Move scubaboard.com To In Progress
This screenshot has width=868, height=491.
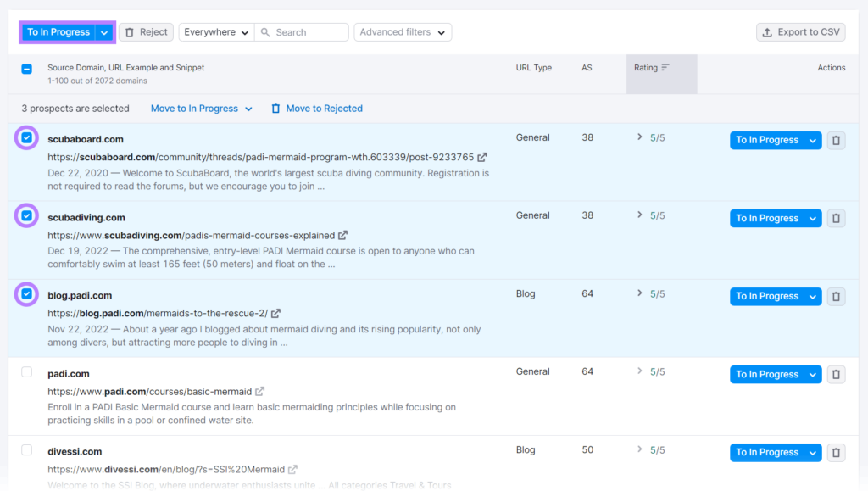[766, 140]
